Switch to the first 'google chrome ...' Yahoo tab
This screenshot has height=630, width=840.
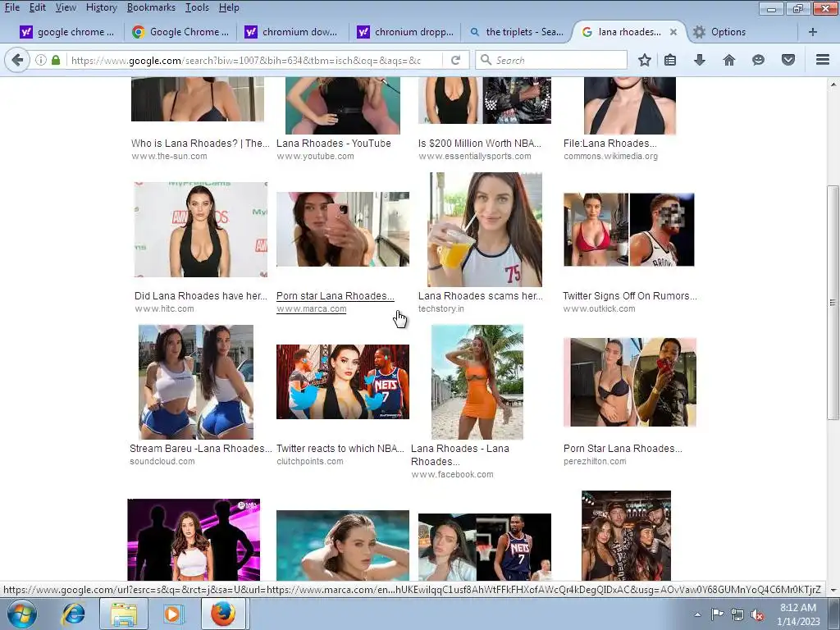pos(67,32)
